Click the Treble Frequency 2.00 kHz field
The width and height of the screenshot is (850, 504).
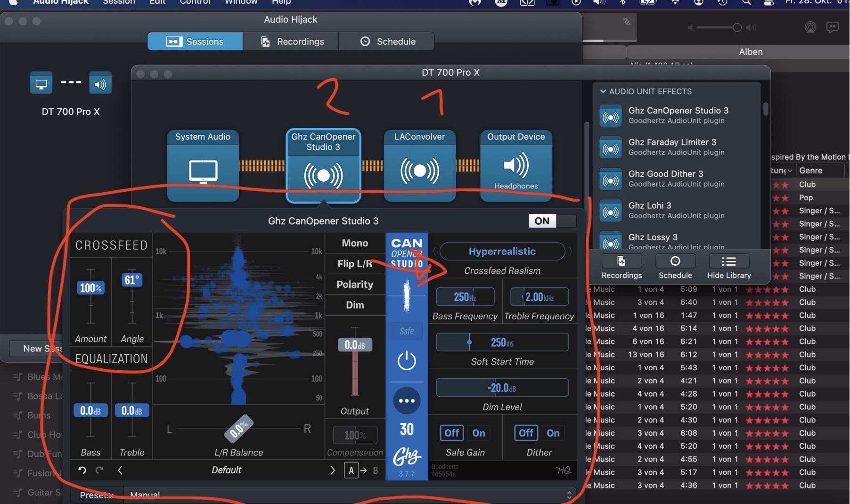(x=539, y=297)
